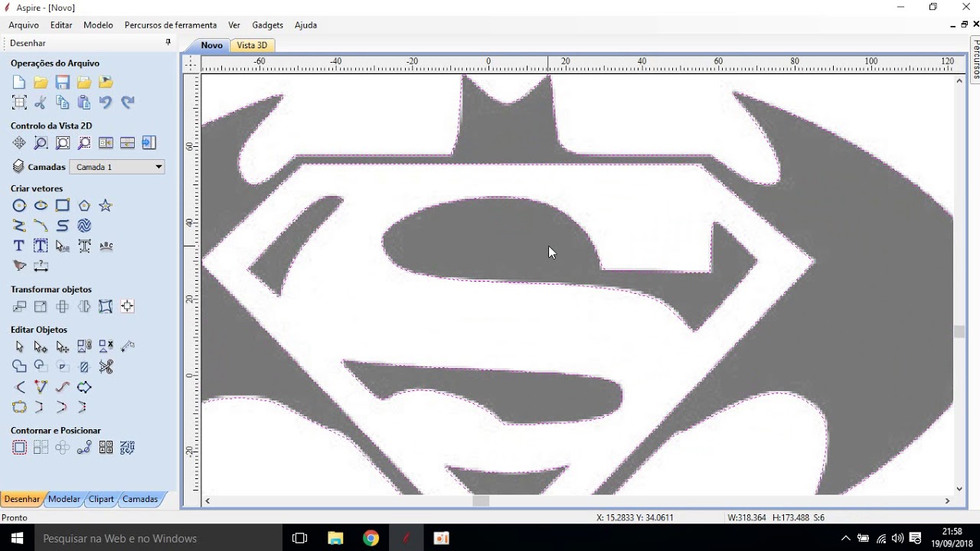Open File Explorer from the taskbar
Screen dimensions: 980x551
[x=335, y=538]
